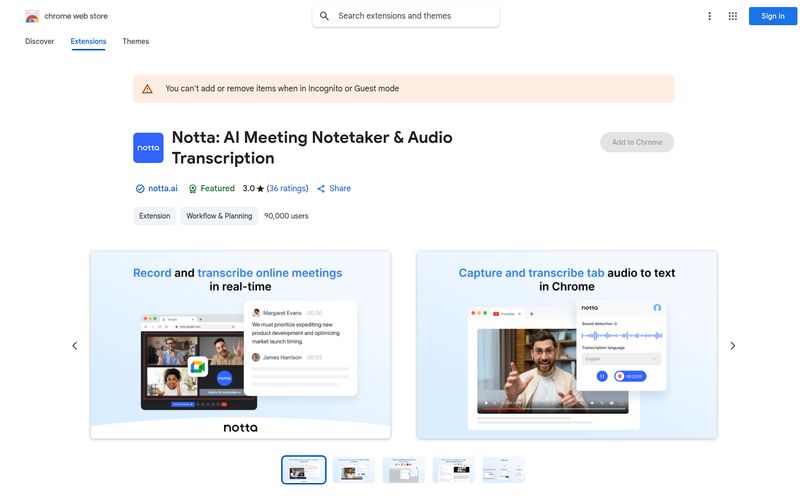This screenshot has width=800, height=496.
Task: Click the Share link
Action: tap(334, 188)
